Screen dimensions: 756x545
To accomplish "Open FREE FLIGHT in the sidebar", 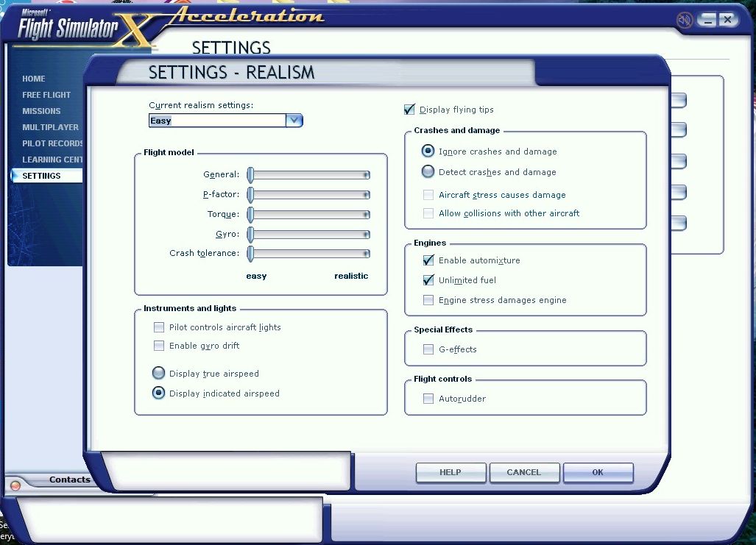I will [46, 95].
